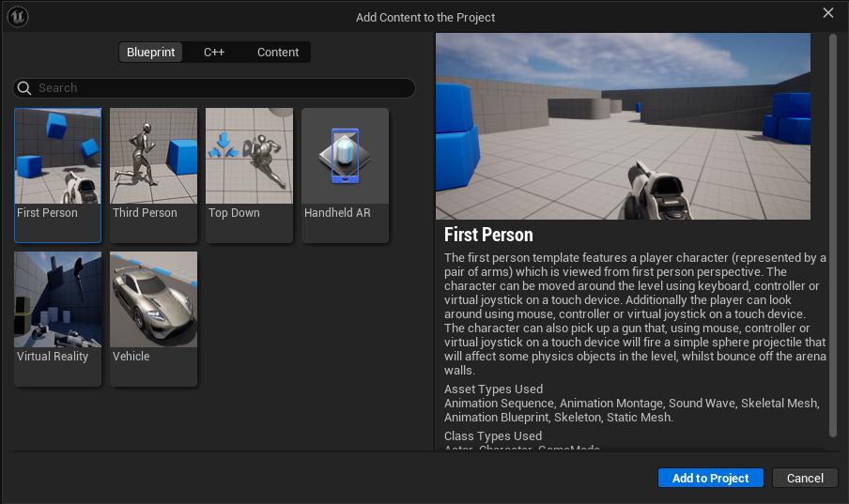Viewport: 849px width, 504px height.
Task: Cancel the Add Content dialog
Action: tap(805, 478)
